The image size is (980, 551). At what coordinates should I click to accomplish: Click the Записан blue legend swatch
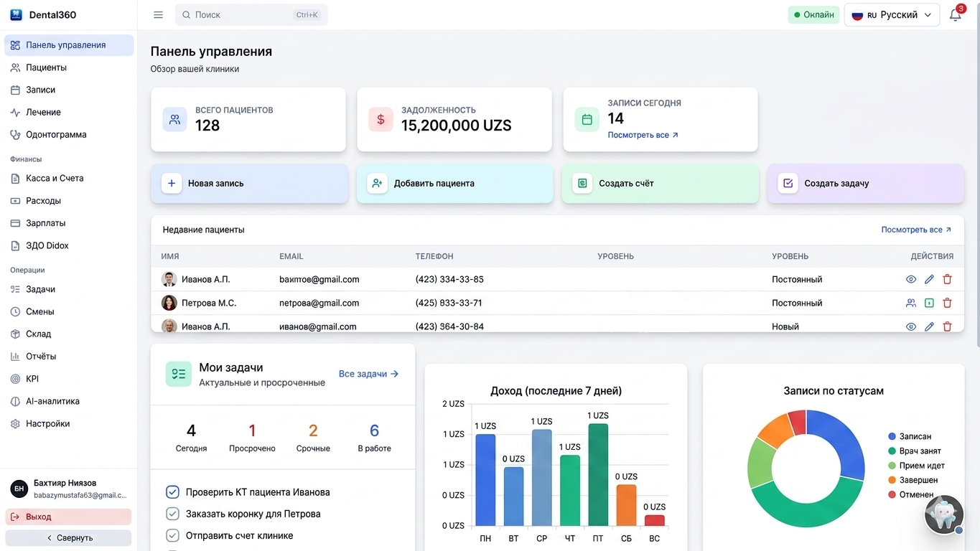tap(892, 436)
